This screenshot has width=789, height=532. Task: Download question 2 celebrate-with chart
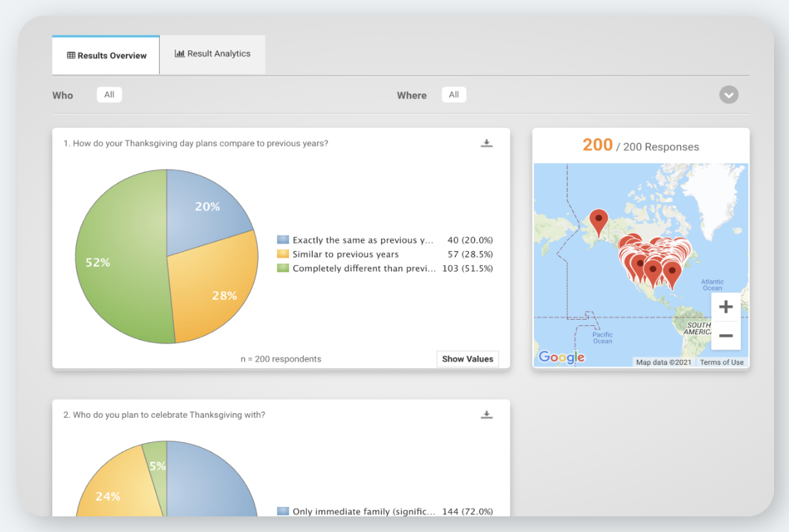(x=486, y=415)
